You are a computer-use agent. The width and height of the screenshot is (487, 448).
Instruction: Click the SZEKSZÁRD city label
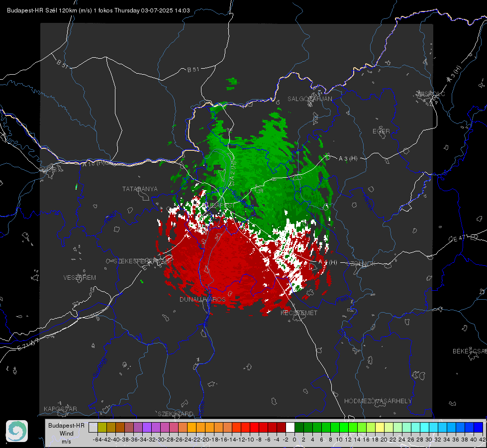pos(176,414)
